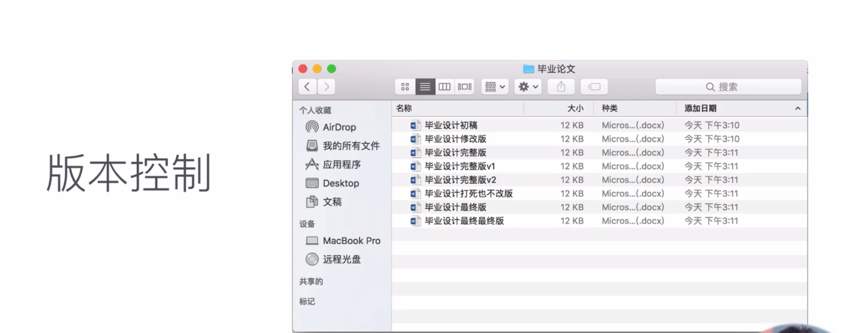This screenshot has width=868, height=333.
Task: Click the MacBook Pro laptop icon
Action: [312, 240]
